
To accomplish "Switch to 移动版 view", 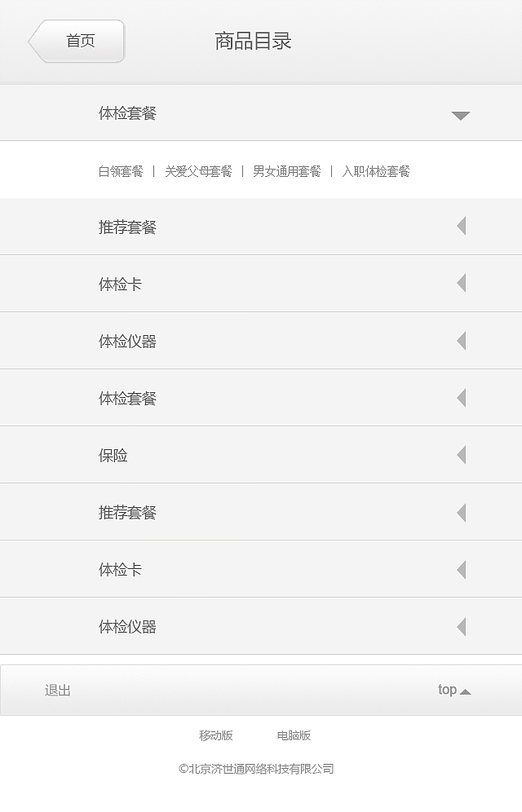I will pyautogui.click(x=215, y=735).
